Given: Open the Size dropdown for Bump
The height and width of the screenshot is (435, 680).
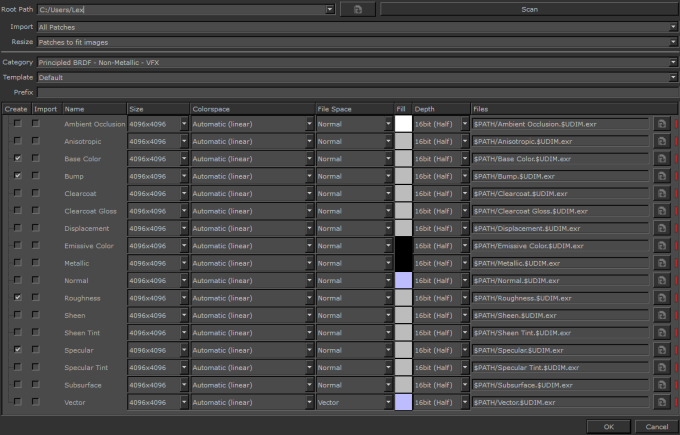Looking at the screenshot, I should tap(184, 176).
